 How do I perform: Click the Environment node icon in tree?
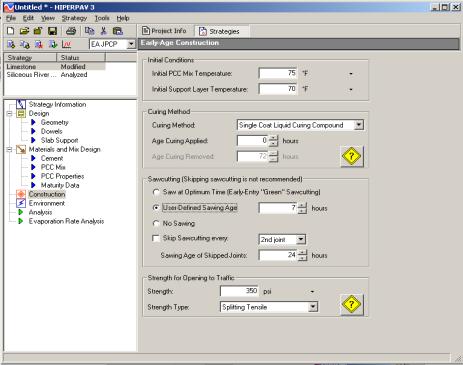tap(21, 203)
